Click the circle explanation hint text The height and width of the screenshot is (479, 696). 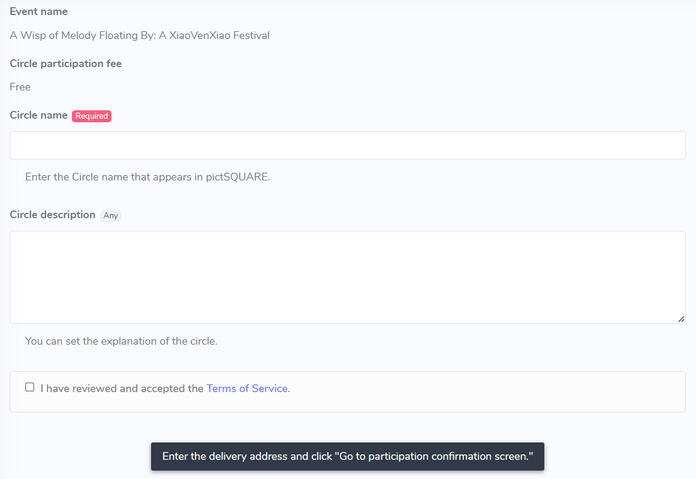121,341
